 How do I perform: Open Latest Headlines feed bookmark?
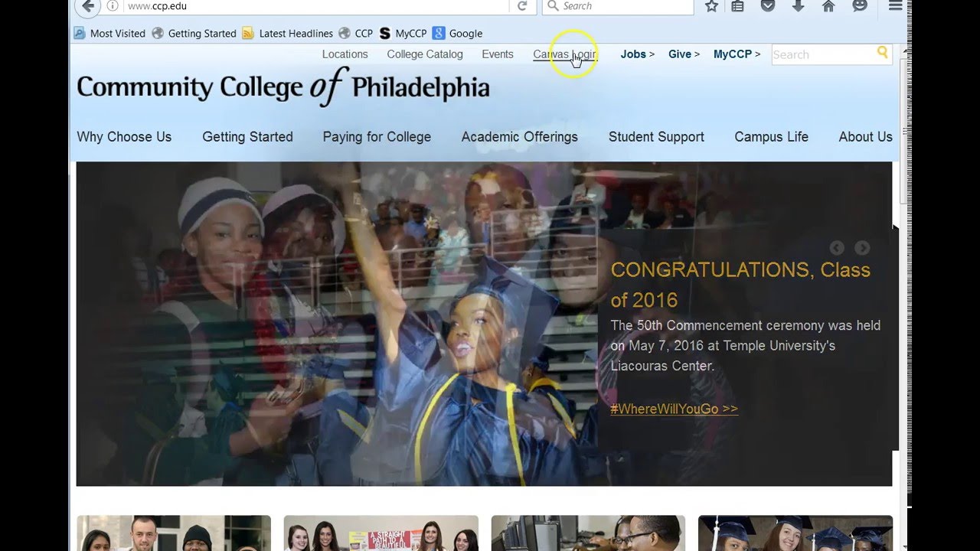tap(287, 34)
